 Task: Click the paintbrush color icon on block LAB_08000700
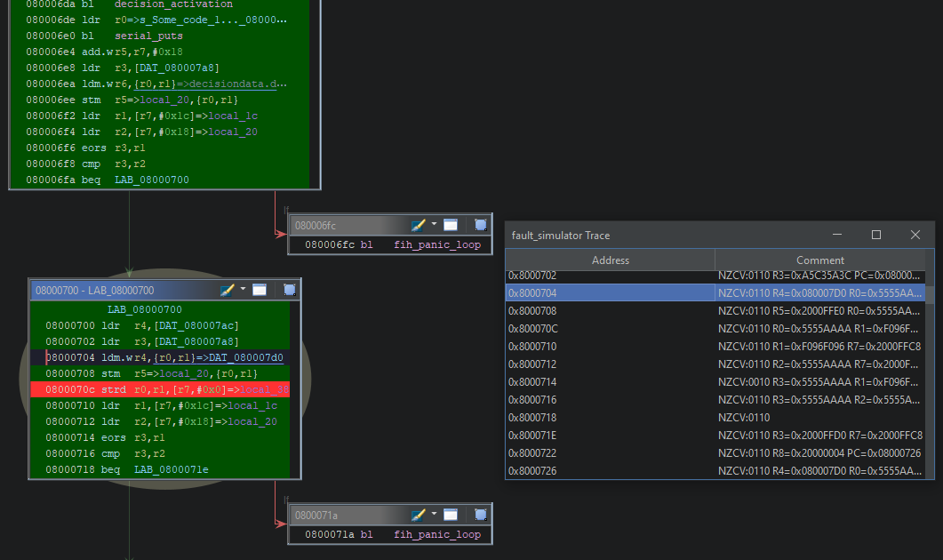click(x=227, y=290)
